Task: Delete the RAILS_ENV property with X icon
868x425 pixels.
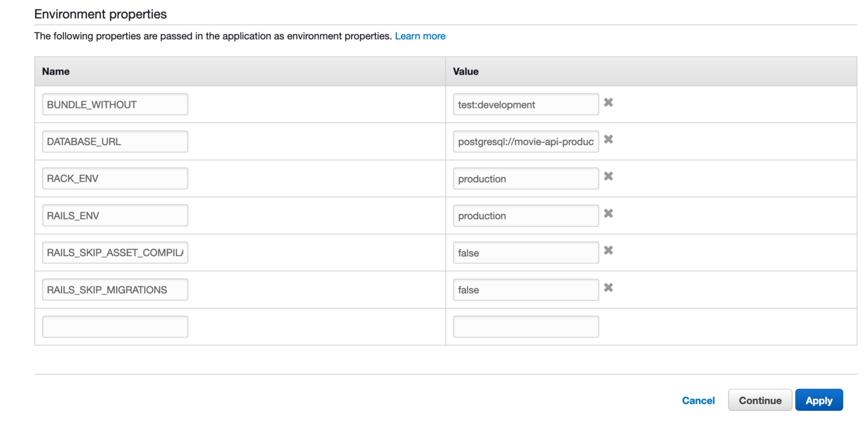Action: pos(608,213)
